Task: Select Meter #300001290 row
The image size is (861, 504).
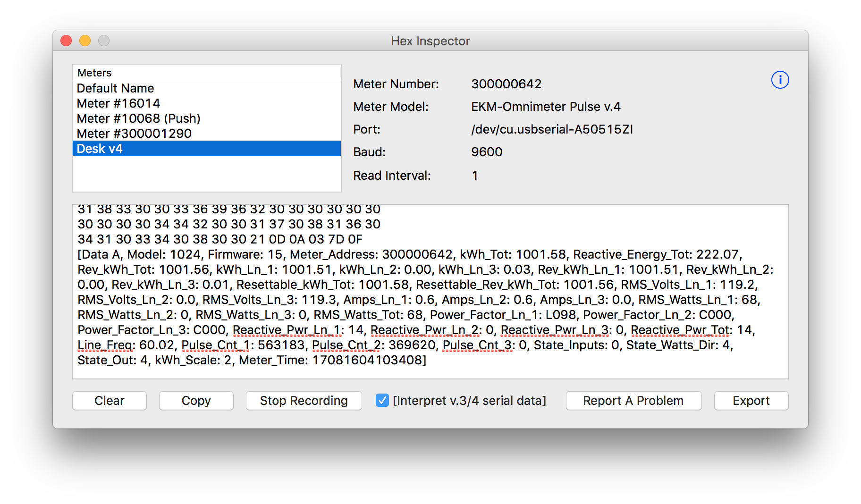Action: tap(206, 134)
